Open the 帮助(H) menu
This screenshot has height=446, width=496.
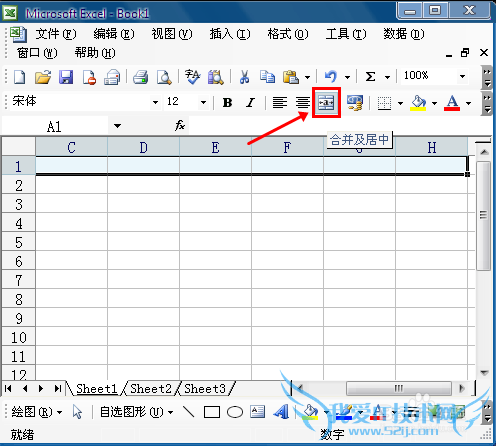click(x=95, y=53)
